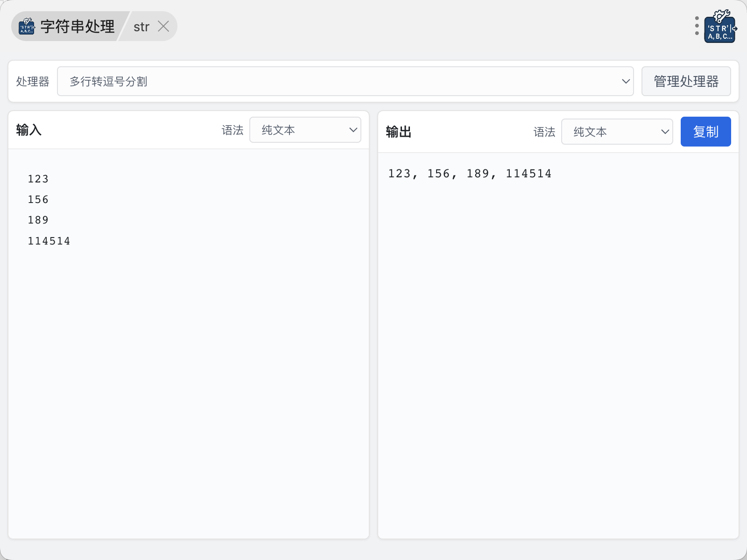Place cursor on input line 189
747x560 pixels.
tap(38, 220)
